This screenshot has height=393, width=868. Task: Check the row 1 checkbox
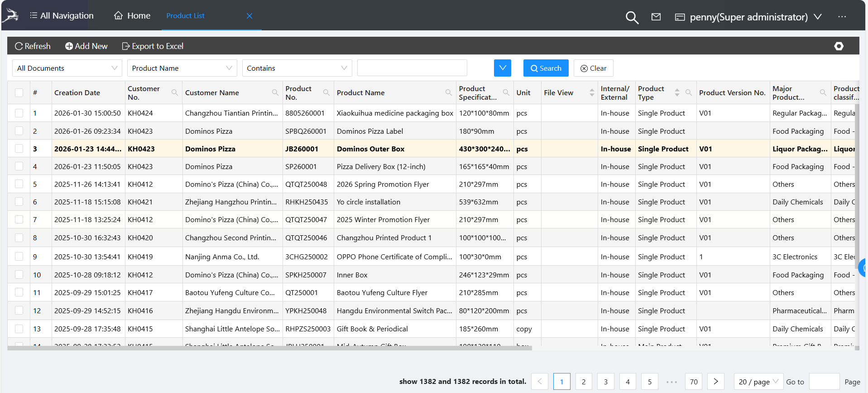tap(19, 113)
